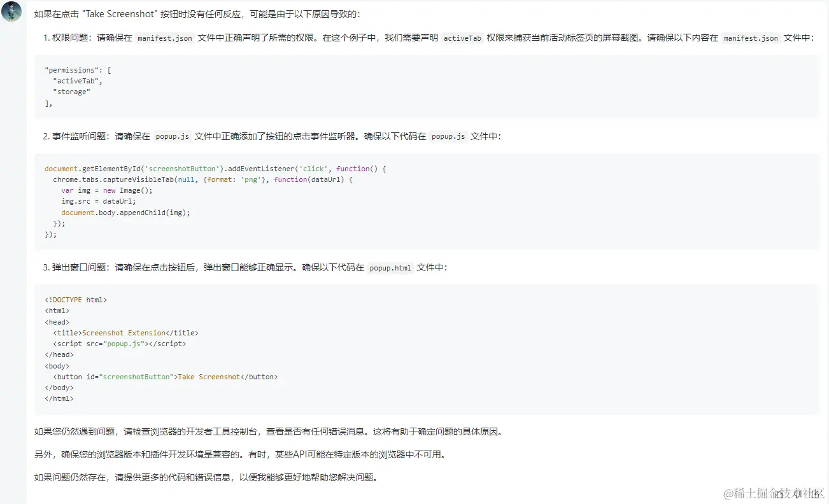The image size is (829, 504).
Task: Click the inline activeTab code chip in item 1
Action: click(x=462, y=38)
